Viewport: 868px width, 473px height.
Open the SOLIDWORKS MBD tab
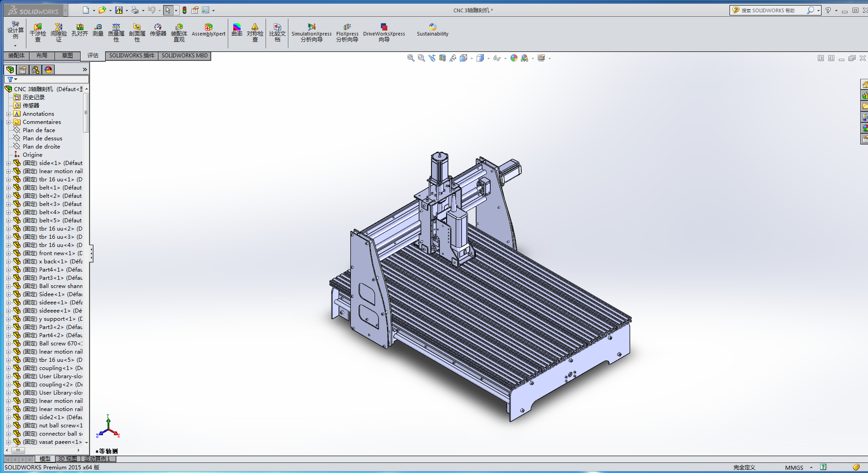pos(185,56)
